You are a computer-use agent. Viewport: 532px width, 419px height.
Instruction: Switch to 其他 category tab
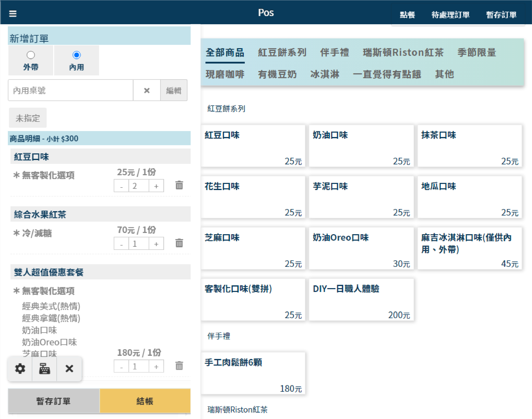coord(444,74)
